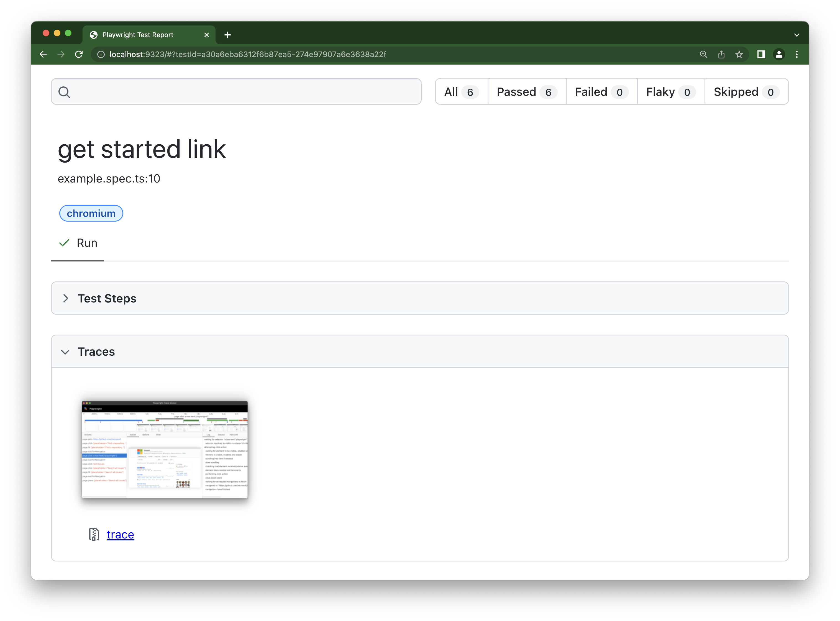The image size is (840, 621).
Task: Click the Playwright globe icon in tab
Action: tap(94, 35)
